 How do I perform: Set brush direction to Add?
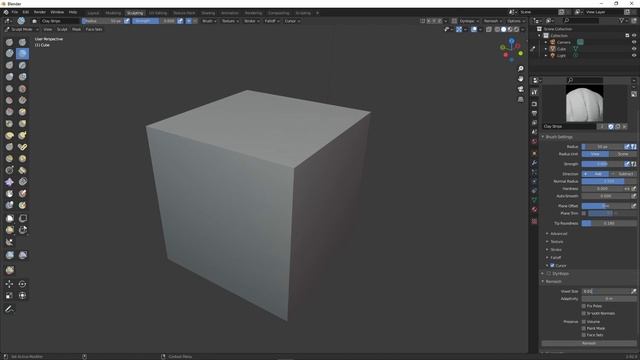coord(595,174)
